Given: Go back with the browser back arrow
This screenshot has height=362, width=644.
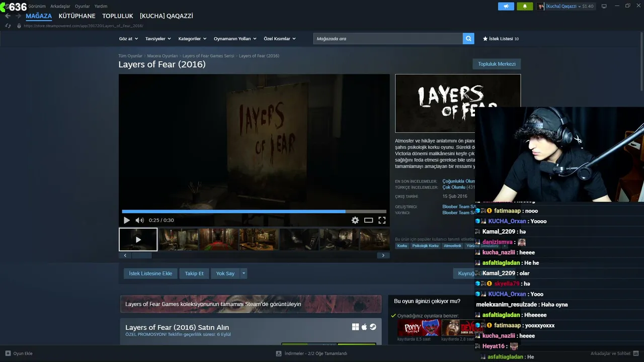Looking at the screenshot, I should click(x=8, y=16).
